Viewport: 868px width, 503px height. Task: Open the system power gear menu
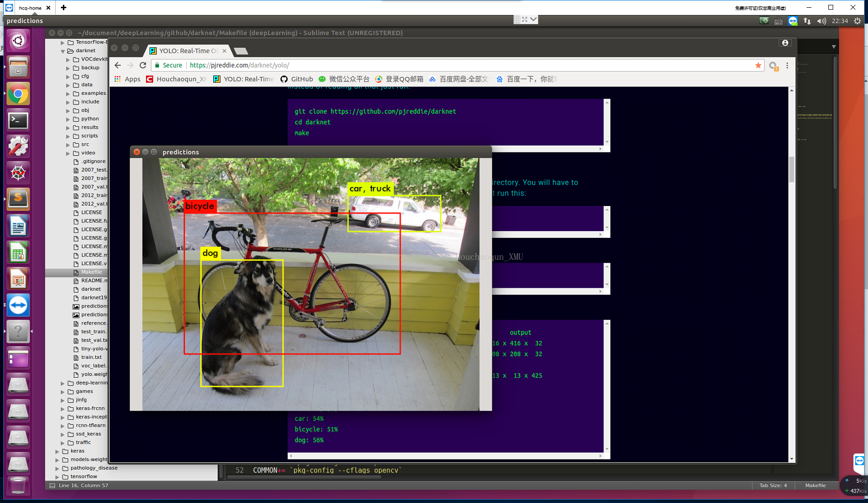point(857,21)
